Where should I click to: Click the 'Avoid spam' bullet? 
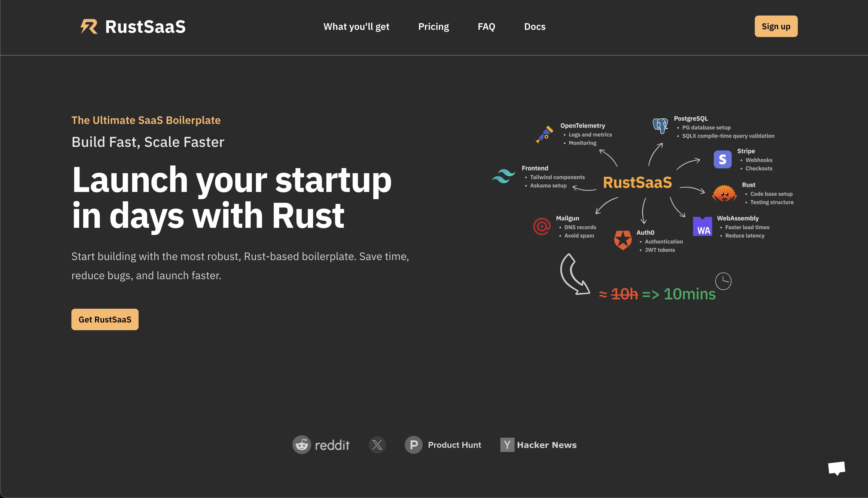click(579, 236)
